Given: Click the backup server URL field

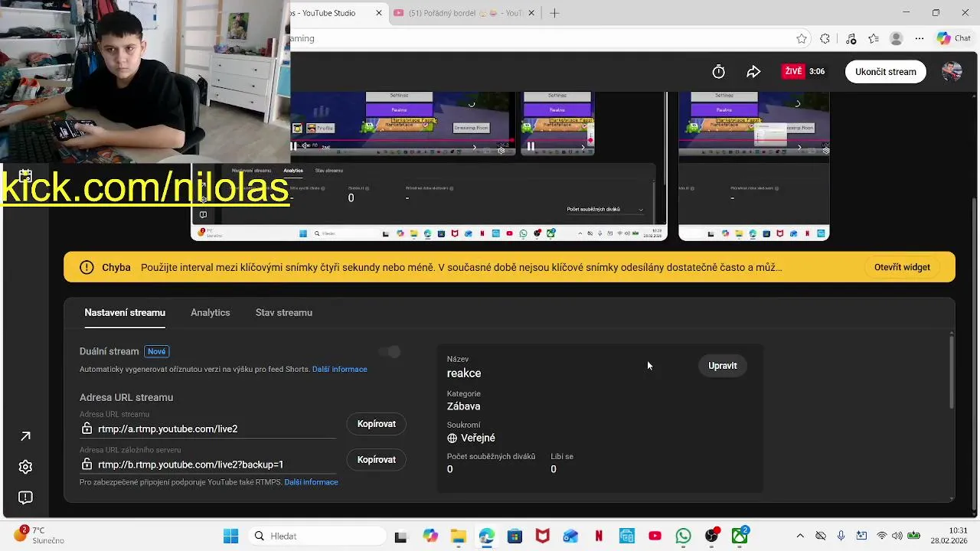Looking at the screenshot, I should 207,465.
